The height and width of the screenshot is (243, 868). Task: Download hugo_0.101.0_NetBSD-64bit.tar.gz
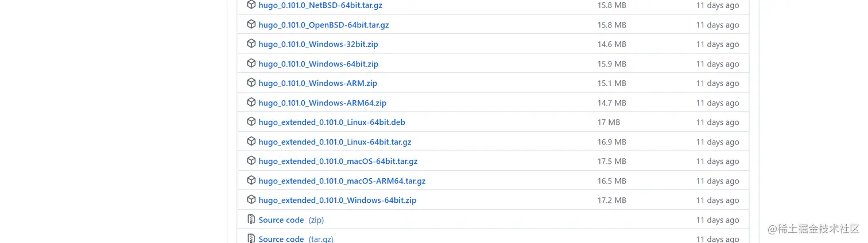click(320, 5)
